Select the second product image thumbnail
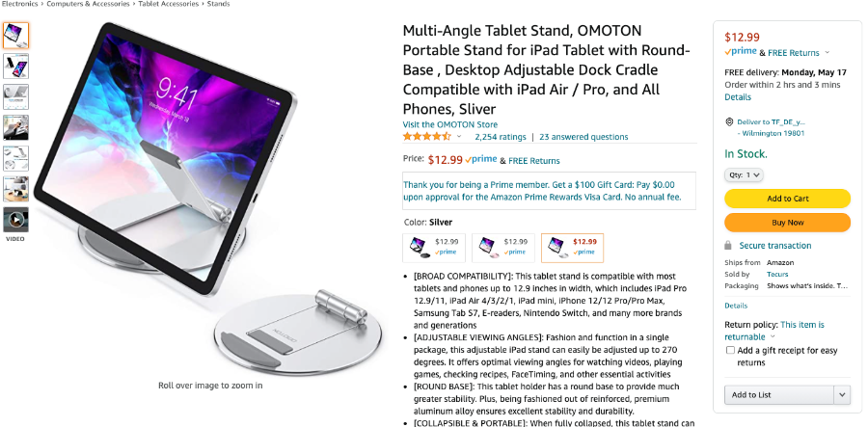 [x=16, y=67]
